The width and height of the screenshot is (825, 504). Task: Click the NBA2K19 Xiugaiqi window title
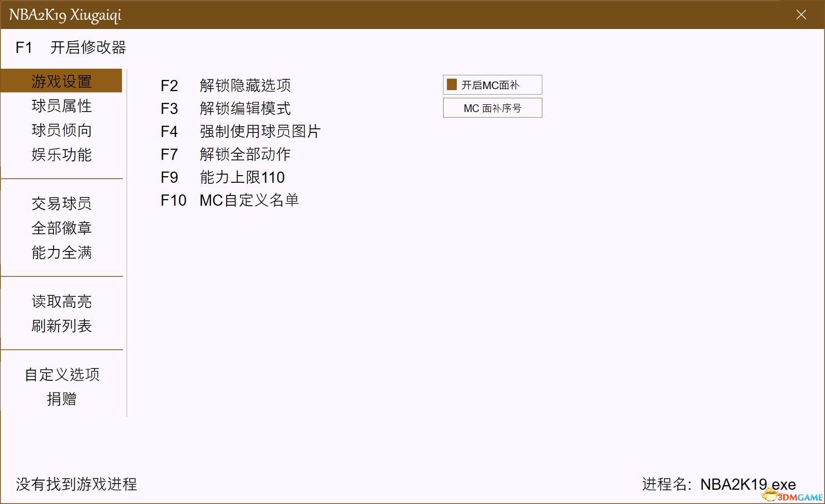tap(65, 15)
